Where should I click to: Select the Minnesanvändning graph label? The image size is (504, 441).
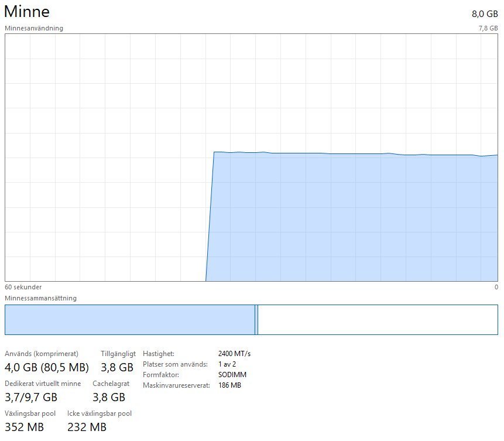click(34, 28)
